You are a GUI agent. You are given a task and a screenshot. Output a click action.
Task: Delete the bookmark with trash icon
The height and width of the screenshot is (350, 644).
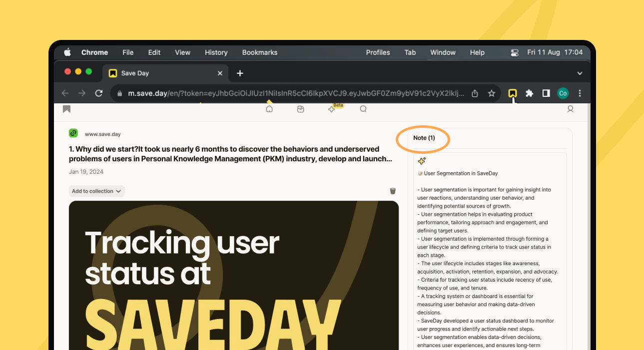click(393, 191)
